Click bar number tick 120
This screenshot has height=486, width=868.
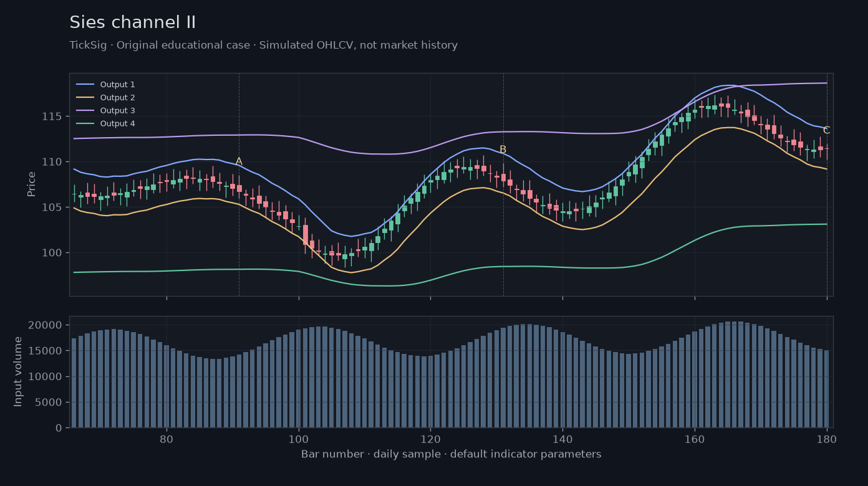pyautogui.click(x=430, y=439)
